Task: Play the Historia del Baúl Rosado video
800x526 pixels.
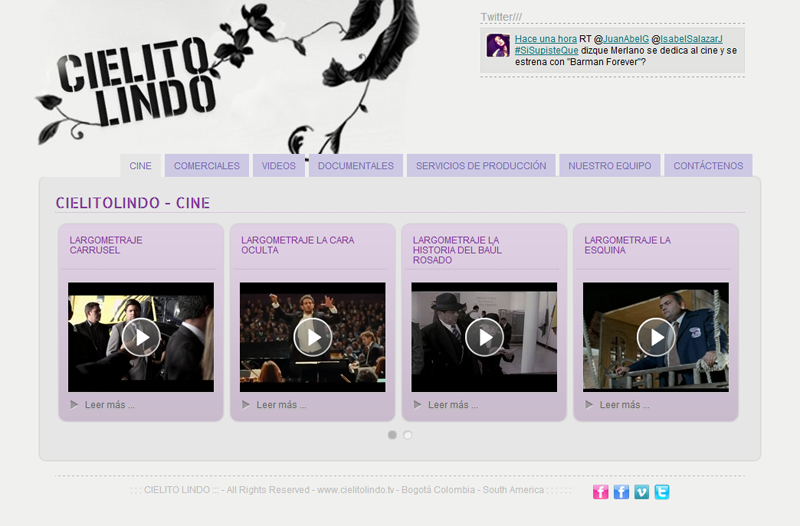Action: [x=485, y=337]
